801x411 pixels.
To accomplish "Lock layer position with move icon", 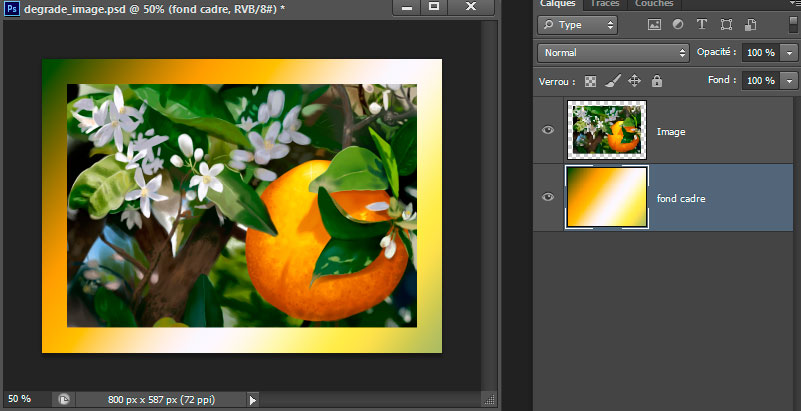I will point(634,81).
